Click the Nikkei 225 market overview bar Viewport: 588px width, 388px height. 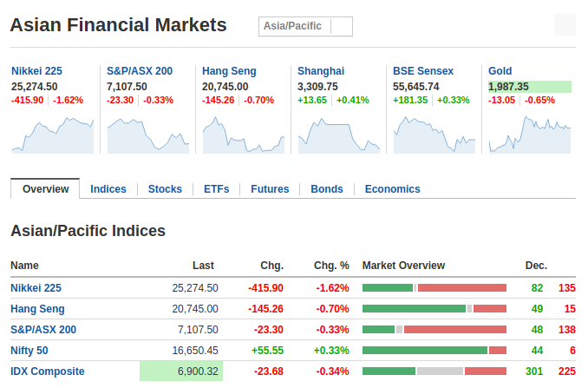point(434,288)
